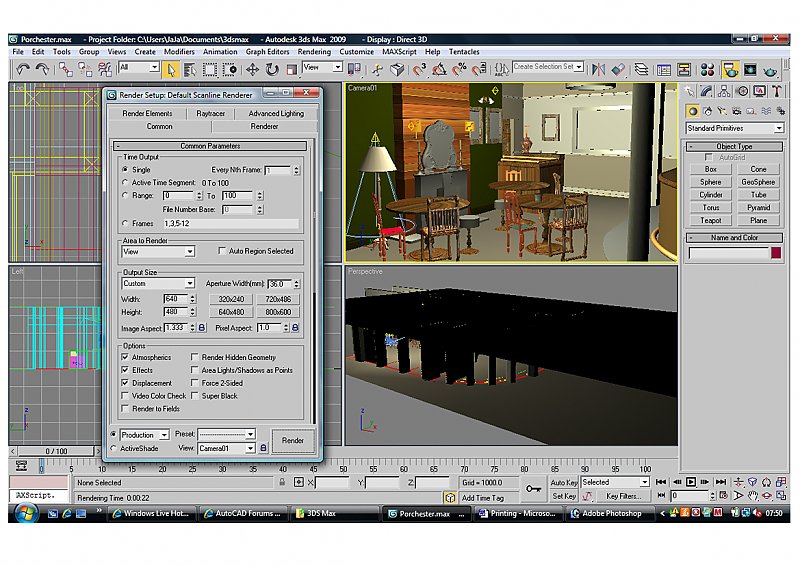Open the Utilities hammer panel tab

point(777,91)
